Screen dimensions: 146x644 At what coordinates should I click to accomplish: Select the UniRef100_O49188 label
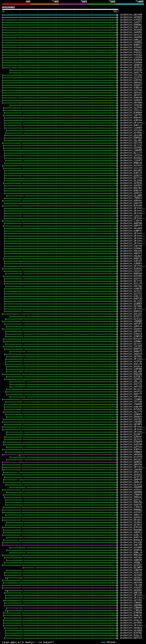[x=131, y=70]
